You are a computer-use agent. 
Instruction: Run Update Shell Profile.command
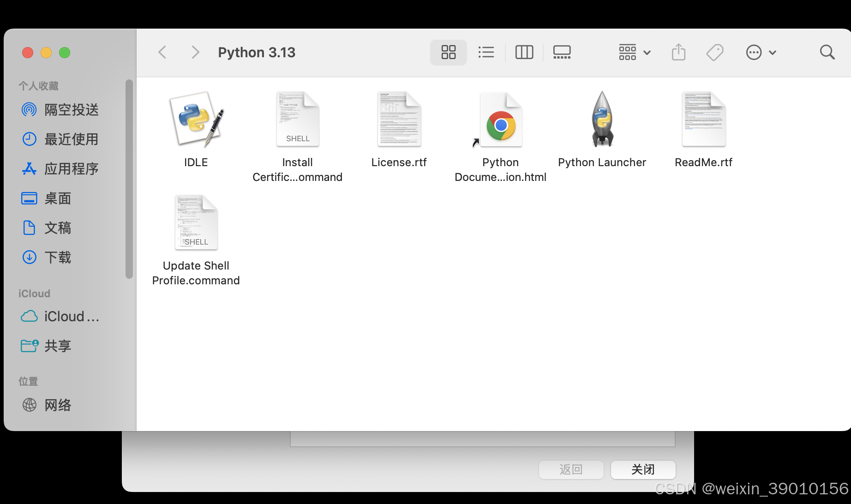[x=196, y=222]
